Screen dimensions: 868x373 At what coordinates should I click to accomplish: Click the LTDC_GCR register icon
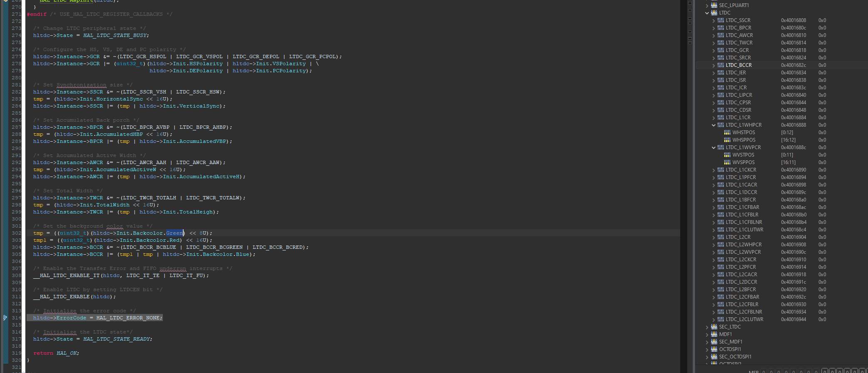720,50
